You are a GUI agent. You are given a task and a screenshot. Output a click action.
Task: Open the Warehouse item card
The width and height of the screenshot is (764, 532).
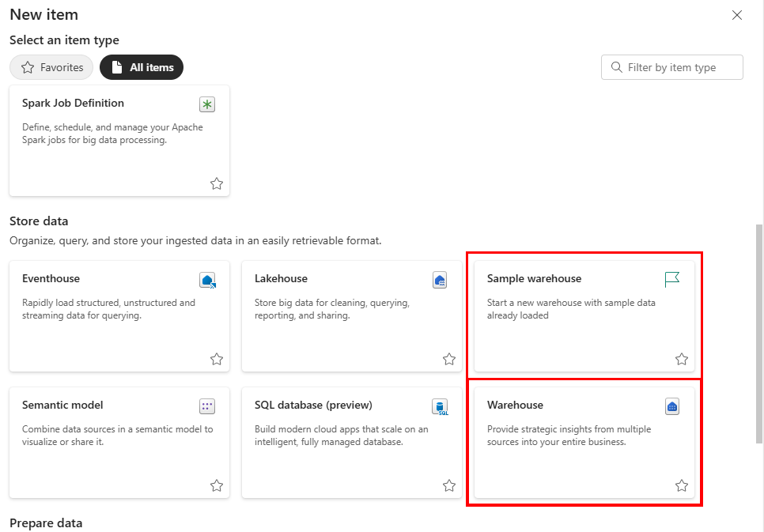pos(584,443)
